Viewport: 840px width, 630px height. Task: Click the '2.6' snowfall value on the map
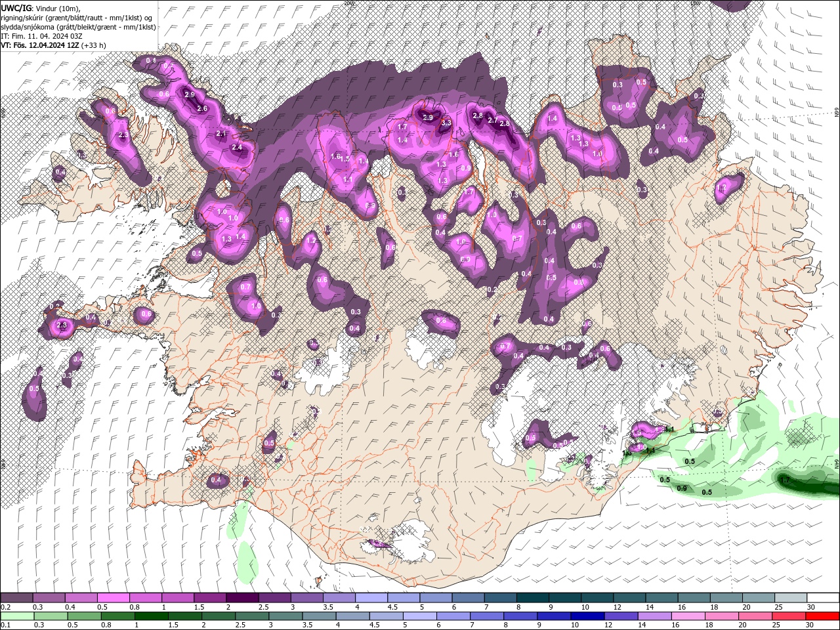[x=202, y=108]
